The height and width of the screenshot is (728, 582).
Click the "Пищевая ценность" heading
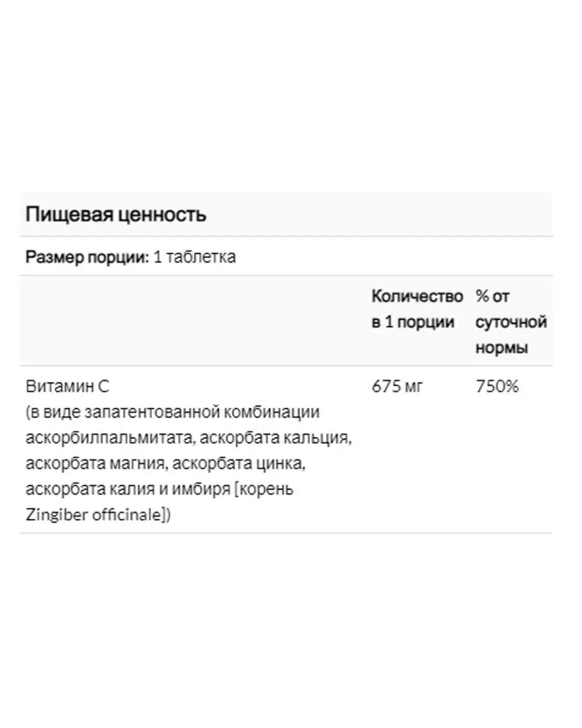116,215
